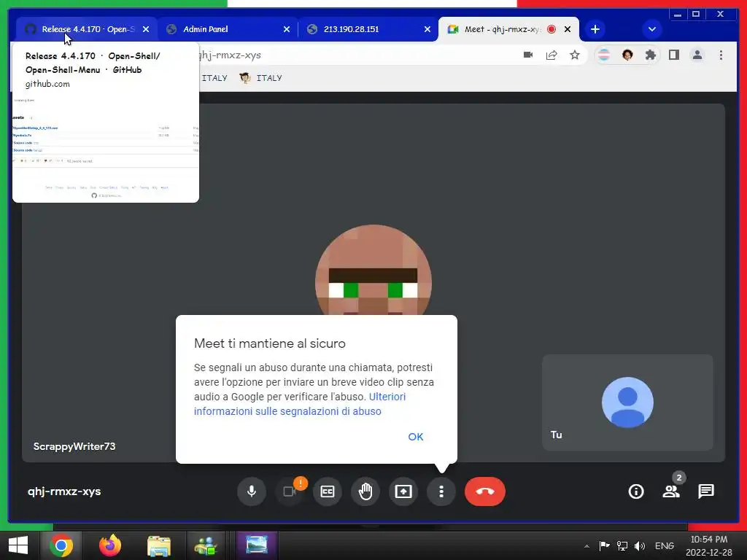Open Chrome from the taskbar
The height and width of the screenshot is (560, 747).
(x=61, y=545)
